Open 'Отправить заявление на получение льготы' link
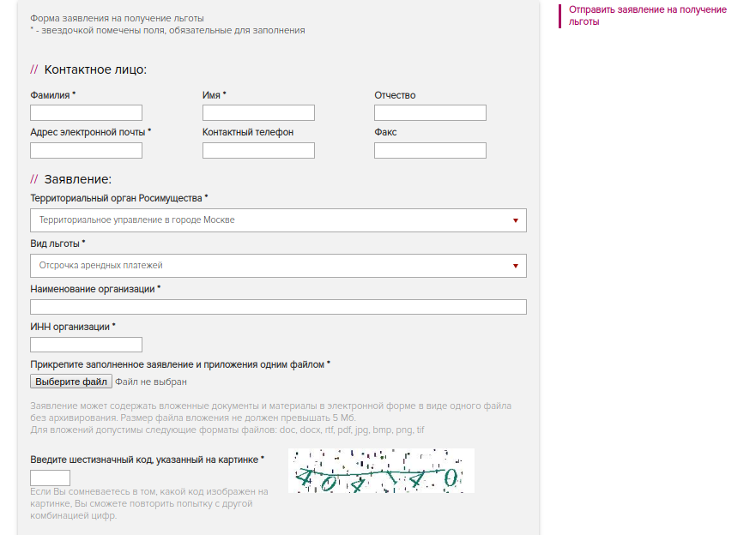This screenshot has height=535, width=756. click(x=647, y=15)
